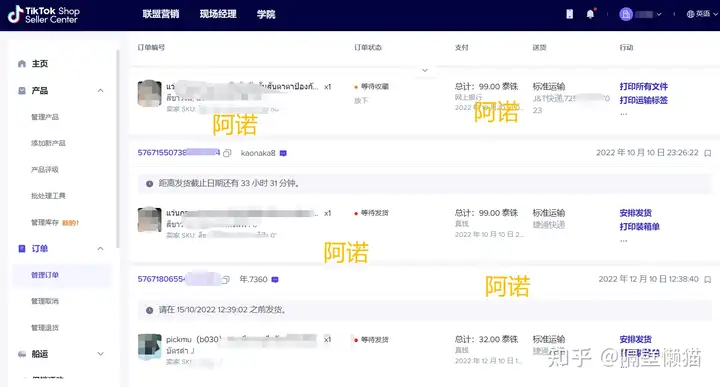Image resolution: width=720 pixels, height=387 pixels.
Task: Click the 产品 product icon in sidebar
Action: pos(22,90)
